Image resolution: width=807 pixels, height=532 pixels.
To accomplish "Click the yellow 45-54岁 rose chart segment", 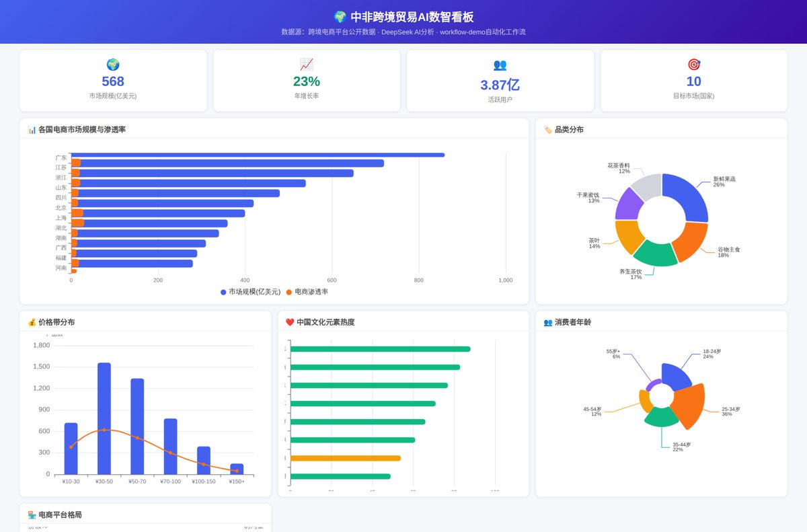I will click(x=644, y=402).
